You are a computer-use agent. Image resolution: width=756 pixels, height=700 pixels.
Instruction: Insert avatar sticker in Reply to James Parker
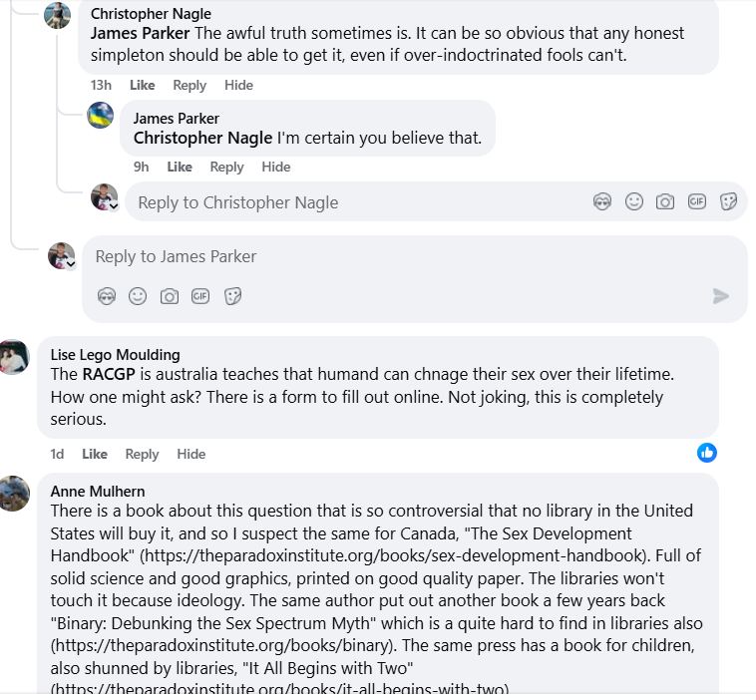[107, 296]
